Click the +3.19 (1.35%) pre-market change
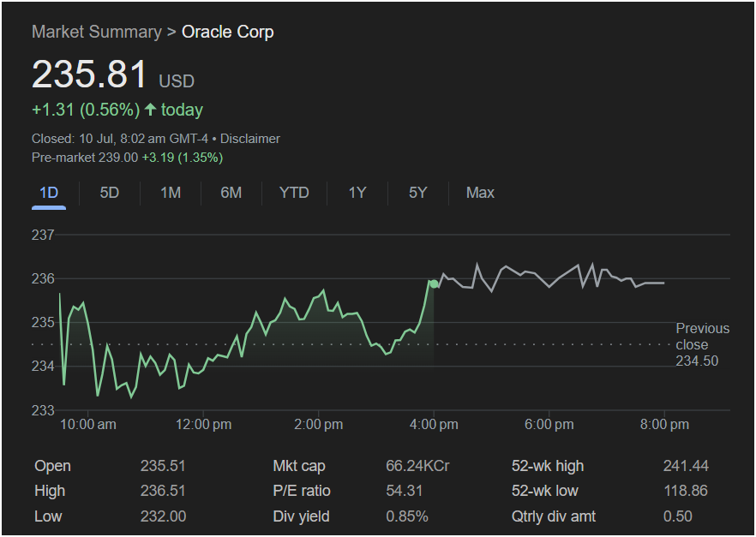 point(183,158)
